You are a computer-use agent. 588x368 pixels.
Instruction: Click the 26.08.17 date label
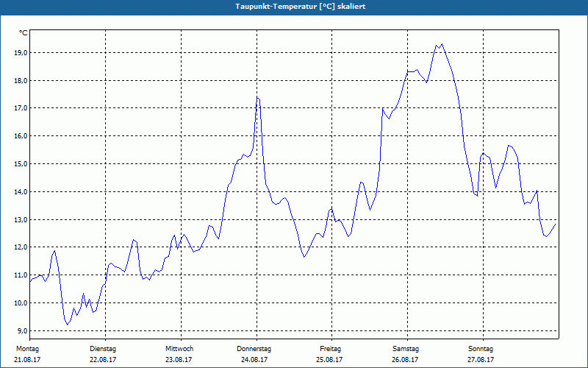[405, 360]
